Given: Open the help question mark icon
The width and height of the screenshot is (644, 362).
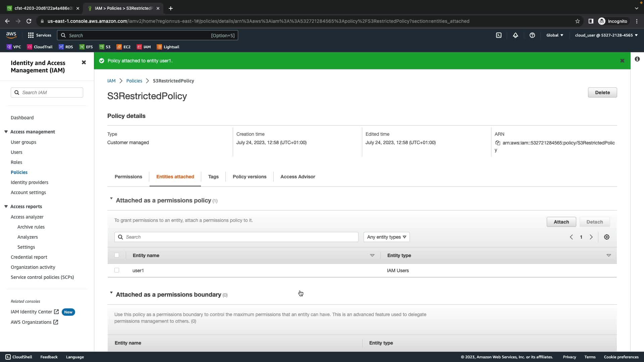Looking at the screenshot, I should click(532, 35).
